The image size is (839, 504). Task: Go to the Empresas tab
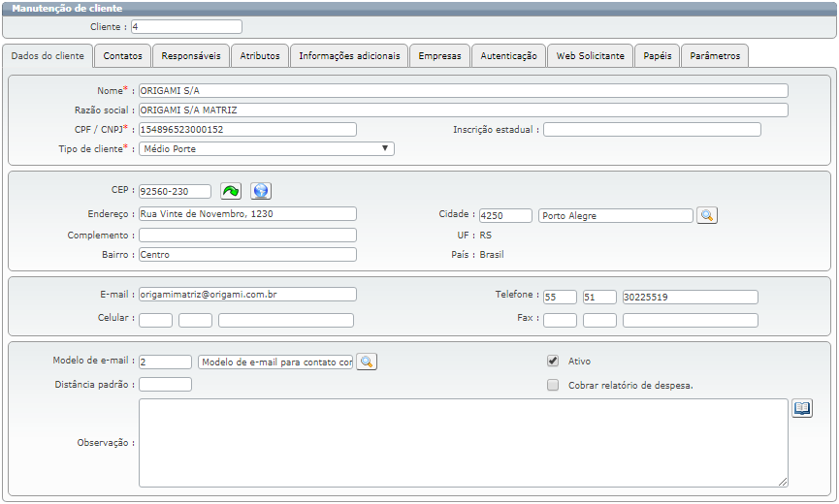(439, 55)
